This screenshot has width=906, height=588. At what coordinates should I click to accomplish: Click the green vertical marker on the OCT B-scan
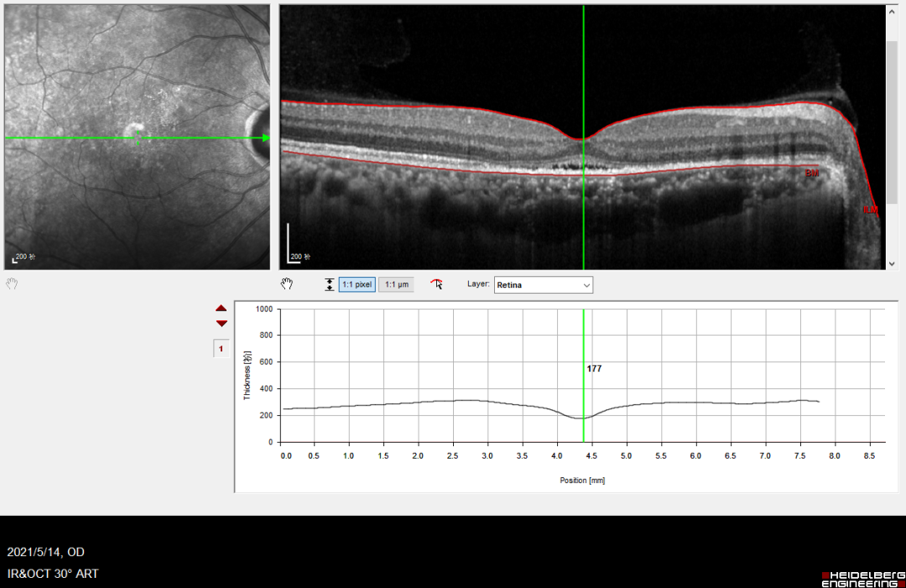[x=584, y=138]
